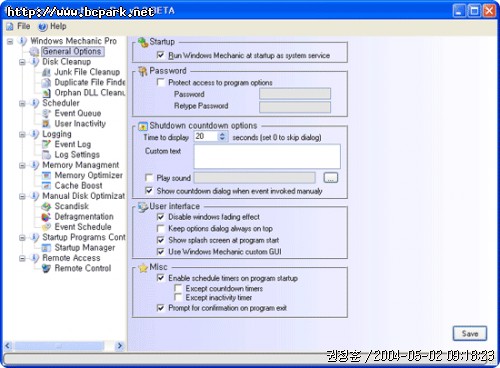Viewport: 500px width, 368px height.
Task: Click the Memory Optimizer icon
Action: point(46,175)
